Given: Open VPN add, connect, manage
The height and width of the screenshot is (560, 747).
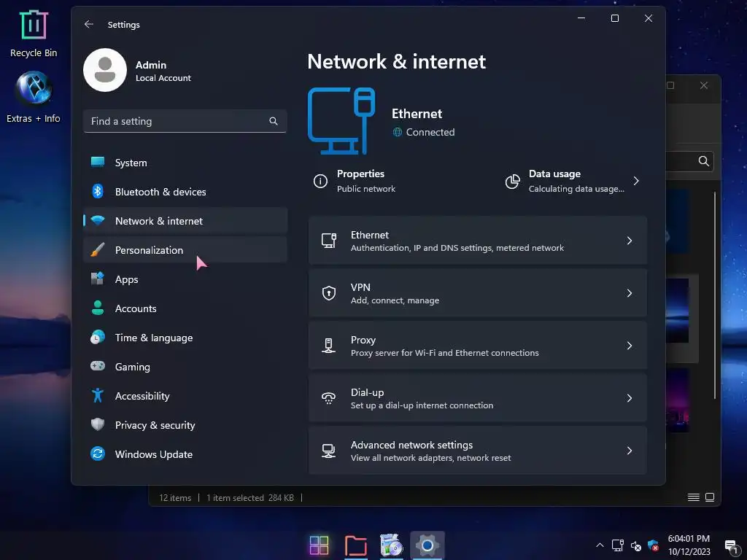Looking at the screenshot, I should pyautogui.click(x=477, y=293).
